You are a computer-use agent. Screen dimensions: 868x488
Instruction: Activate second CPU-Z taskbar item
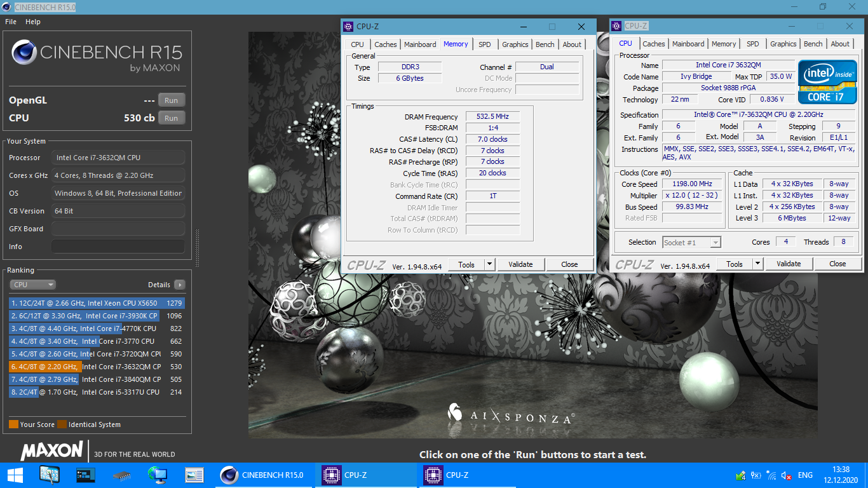469,475
